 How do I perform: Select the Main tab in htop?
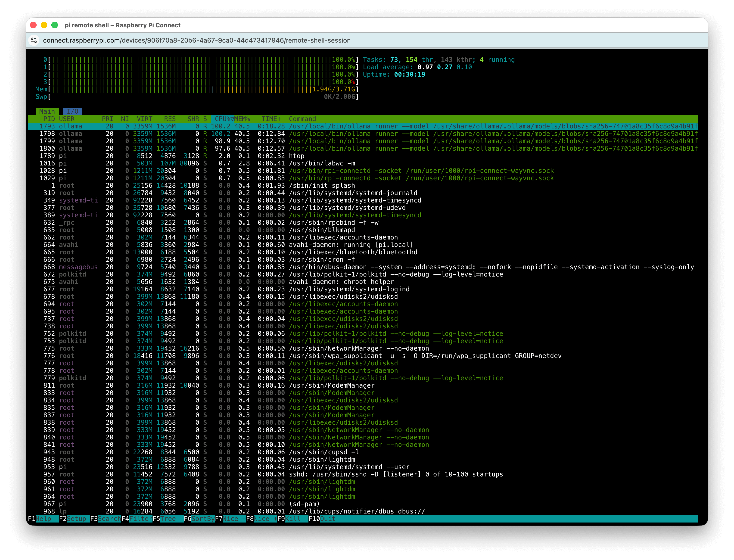tap(47, 111)
